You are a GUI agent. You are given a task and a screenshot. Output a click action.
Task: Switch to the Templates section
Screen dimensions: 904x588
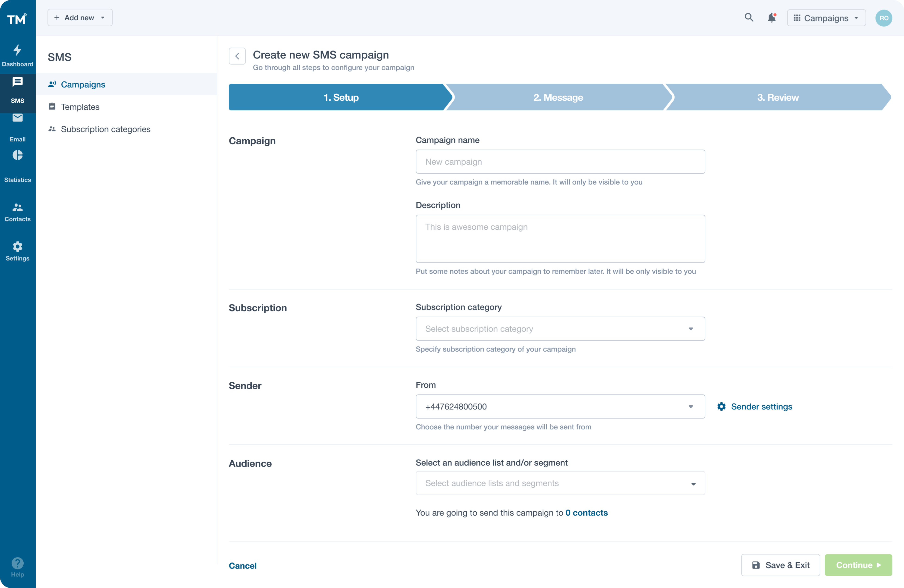(x=80, y=107)
